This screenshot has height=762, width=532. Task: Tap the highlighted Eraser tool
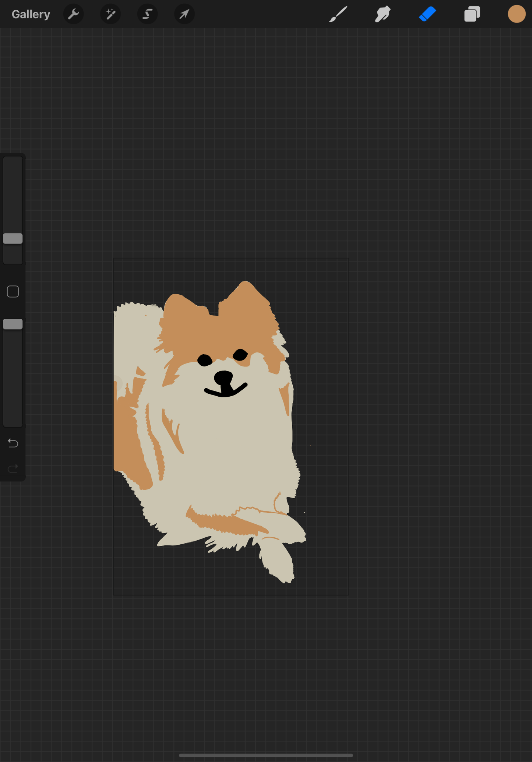pos(427,14)
